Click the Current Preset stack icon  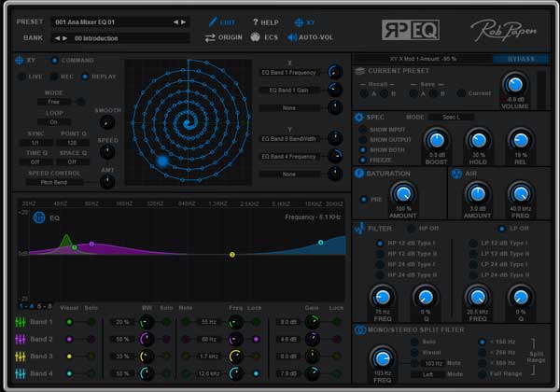[x=360, y=71]
